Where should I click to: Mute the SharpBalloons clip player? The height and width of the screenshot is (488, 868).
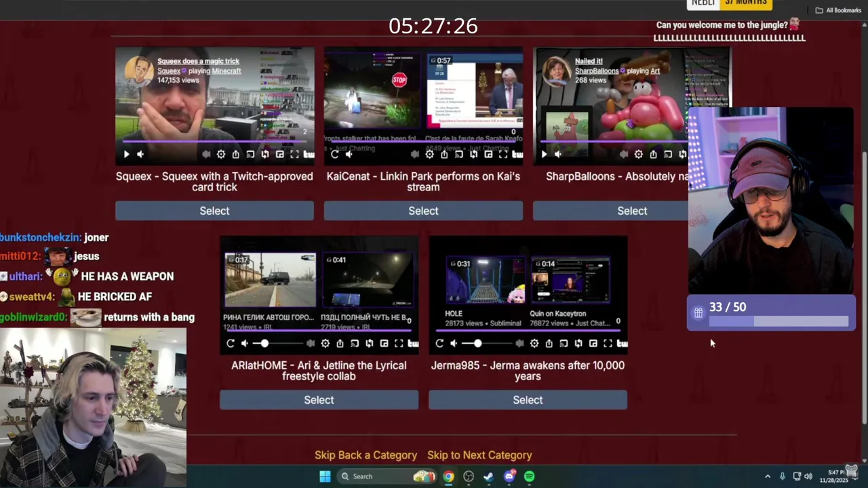pyautogui.click(x=558, y=155)
